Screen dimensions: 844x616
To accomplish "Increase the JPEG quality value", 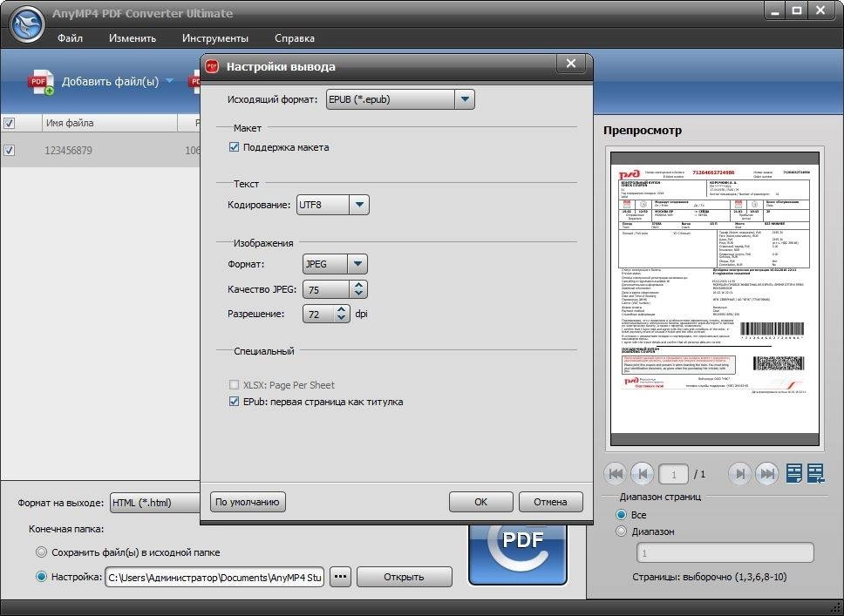I will coord(359,285).
